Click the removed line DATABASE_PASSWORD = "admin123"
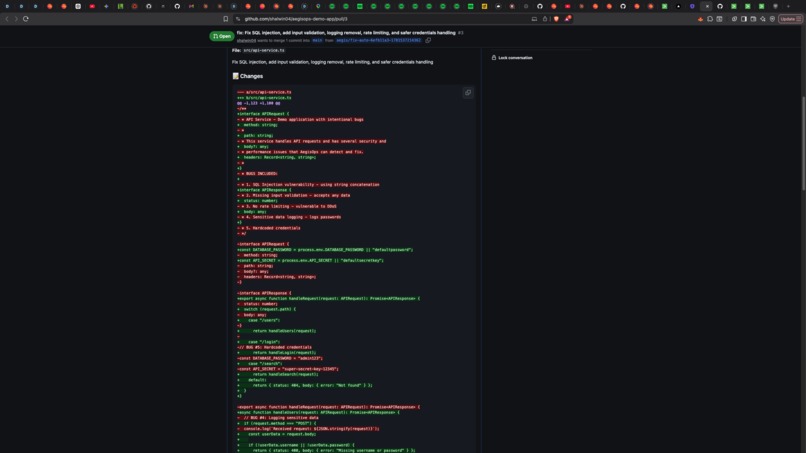The image size is (806, 453). tap(280, 358)
